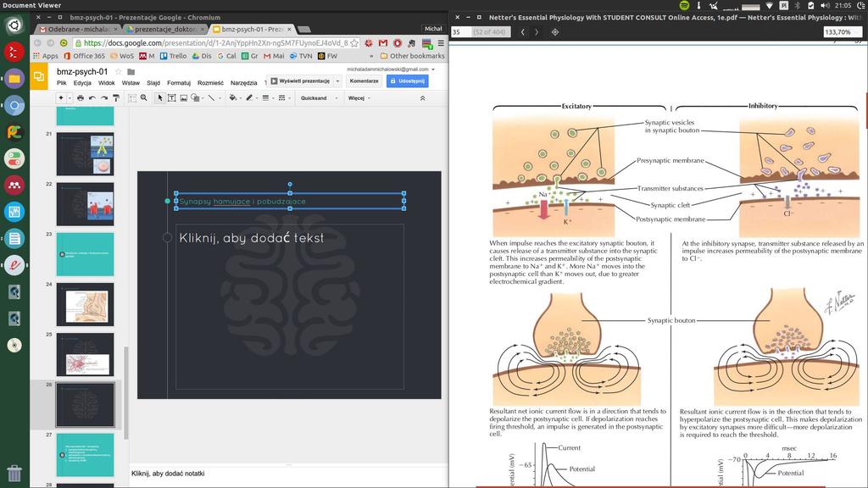Open the Ubuntu dash launcher icon
Screen dimensions: 868x488
(14, 25)
